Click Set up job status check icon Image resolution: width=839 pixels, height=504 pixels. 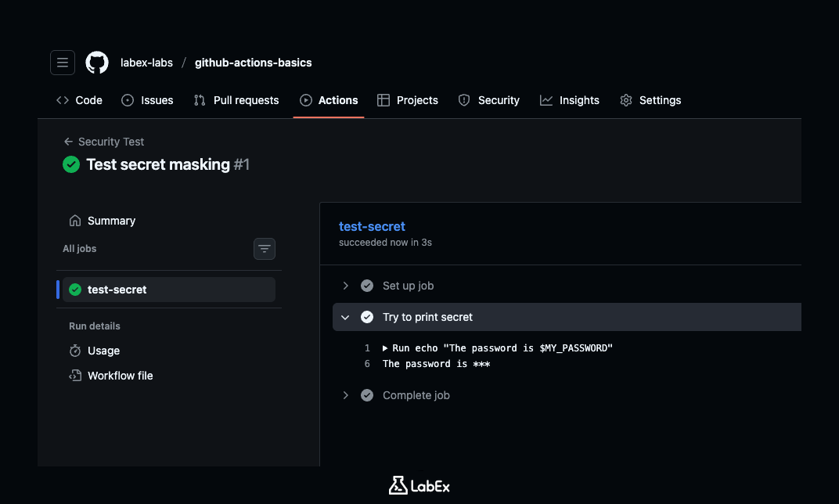(x=367, y=286)
